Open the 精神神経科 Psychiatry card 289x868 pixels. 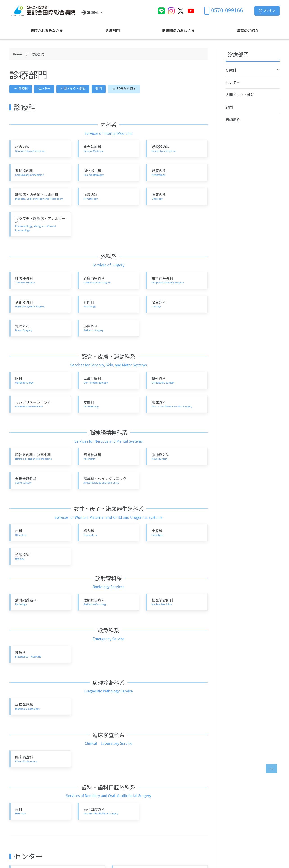click(108, 457)
